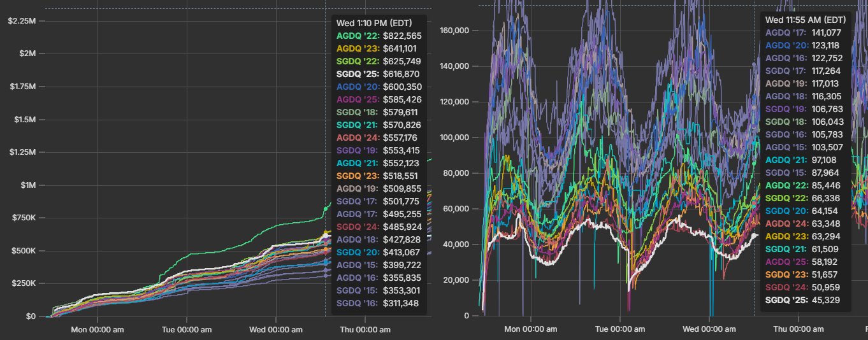Select the SGDQ '24 $485,924 tooltip row

(379, 227)
